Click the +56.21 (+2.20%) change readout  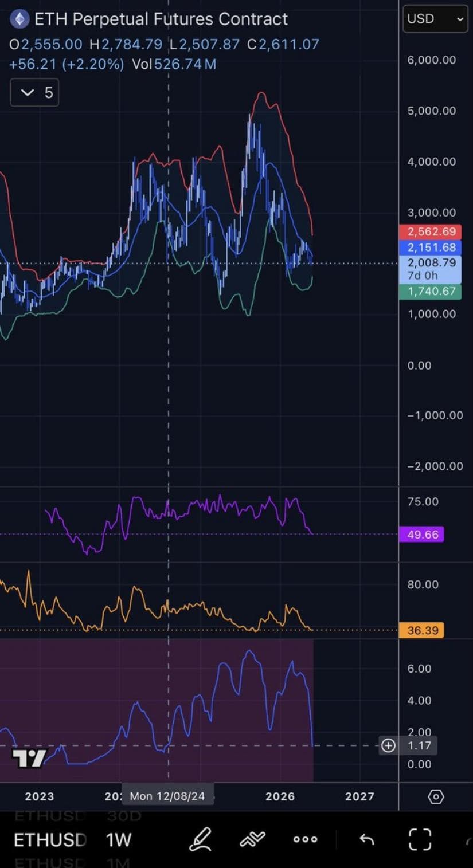[67, 64]
